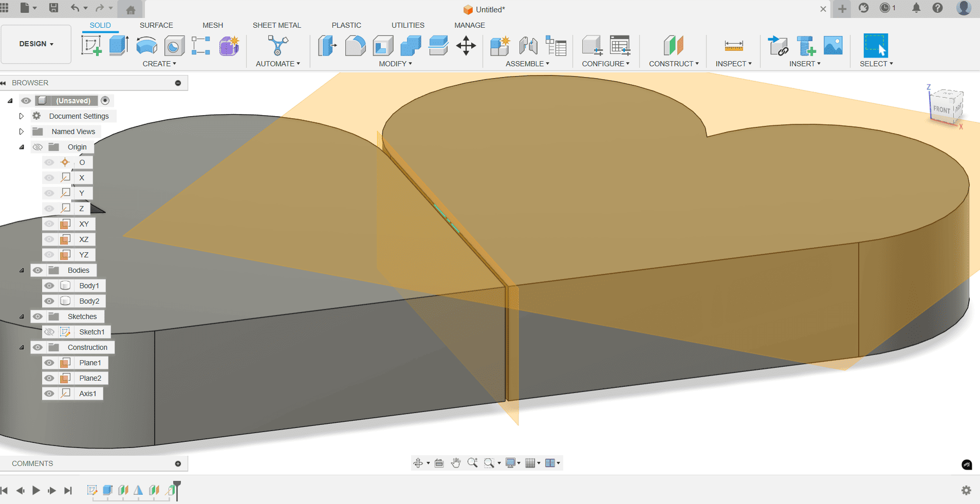980x504 pixels.
Task: Click the Save icon
Action: point(53,8)
